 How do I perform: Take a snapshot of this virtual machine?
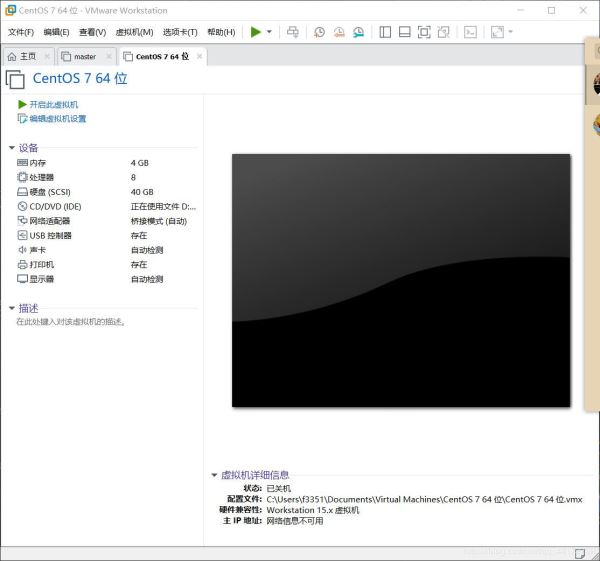[x=319, y=32]
